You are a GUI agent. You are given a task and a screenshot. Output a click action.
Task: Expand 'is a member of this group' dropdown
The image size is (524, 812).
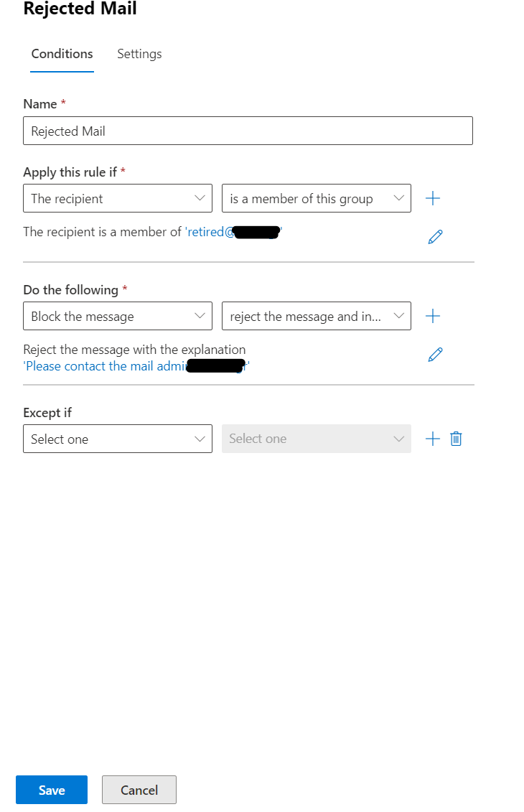(317, 198)
